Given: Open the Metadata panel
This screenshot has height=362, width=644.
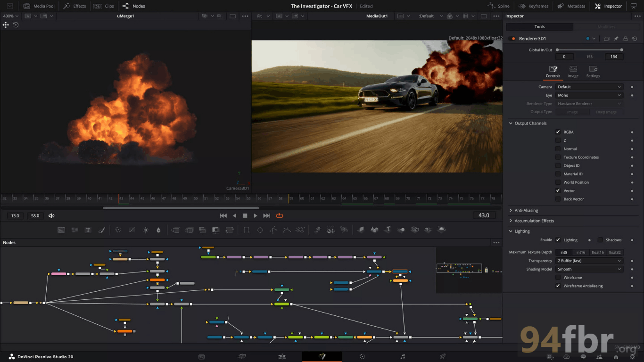Looking at the screenshot, I should pos(571,6).
